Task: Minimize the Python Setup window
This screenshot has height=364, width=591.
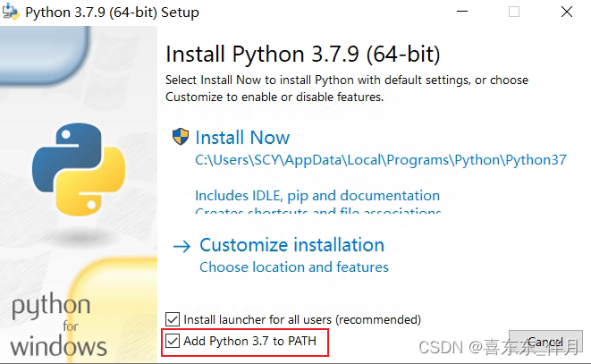Action: [x=462, y=12]
